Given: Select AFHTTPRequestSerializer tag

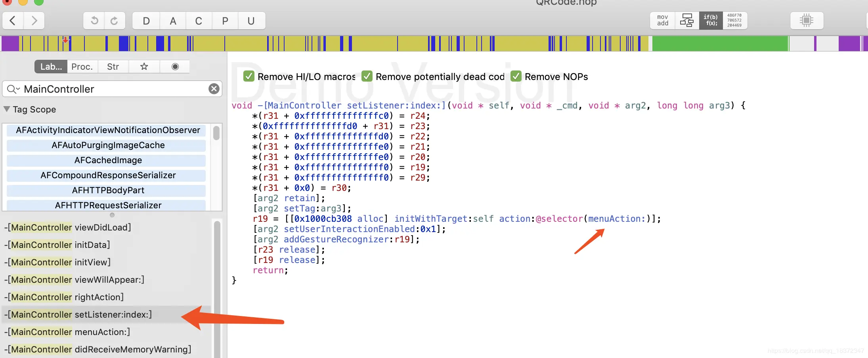Looking at the screenshot, I should (x=106, y=206).
